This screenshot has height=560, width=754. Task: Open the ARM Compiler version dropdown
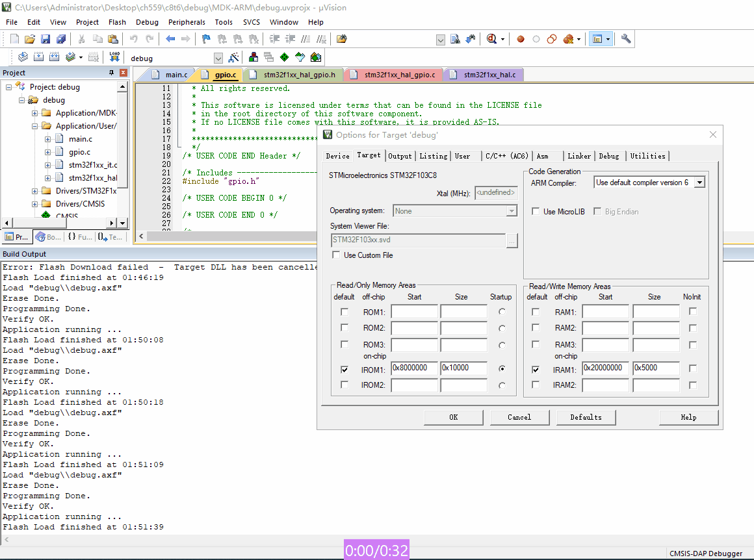699,183
